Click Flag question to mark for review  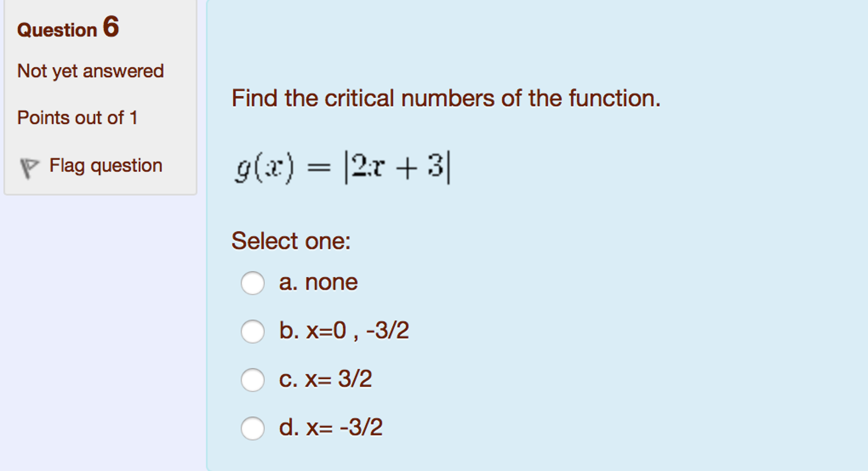coord(105,166)
